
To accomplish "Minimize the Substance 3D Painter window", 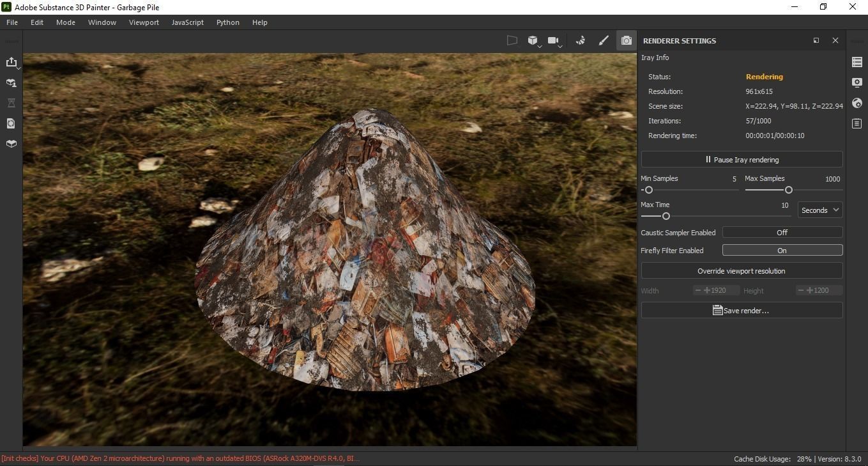I will pos(795,7).
